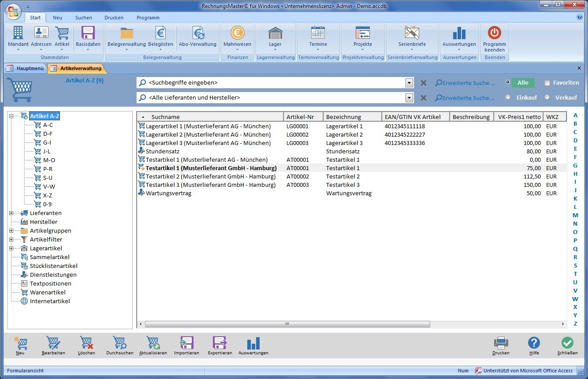
Task: Open the Mahnwesen euro coin icon
Action: (237, 33)
